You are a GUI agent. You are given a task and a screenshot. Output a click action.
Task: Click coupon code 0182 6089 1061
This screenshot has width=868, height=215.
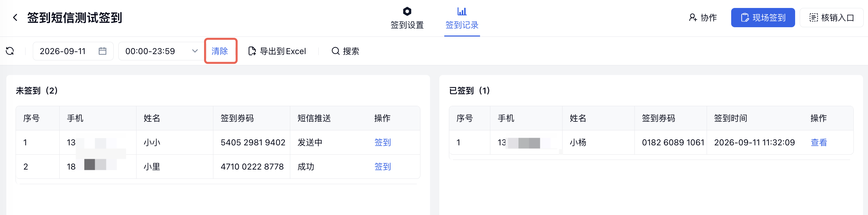point(673,142)
